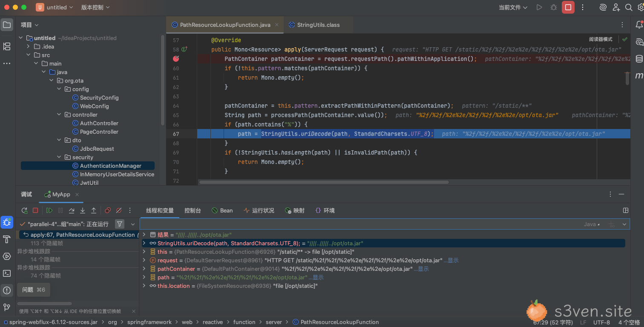Screen dimensions: 644x327
Task: Rerun MyApp debug session
Action: click(x=25, y=210)
